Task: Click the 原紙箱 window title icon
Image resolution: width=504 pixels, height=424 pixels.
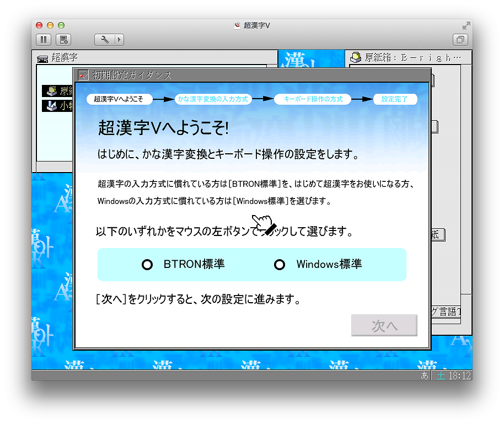Action: 356,57
